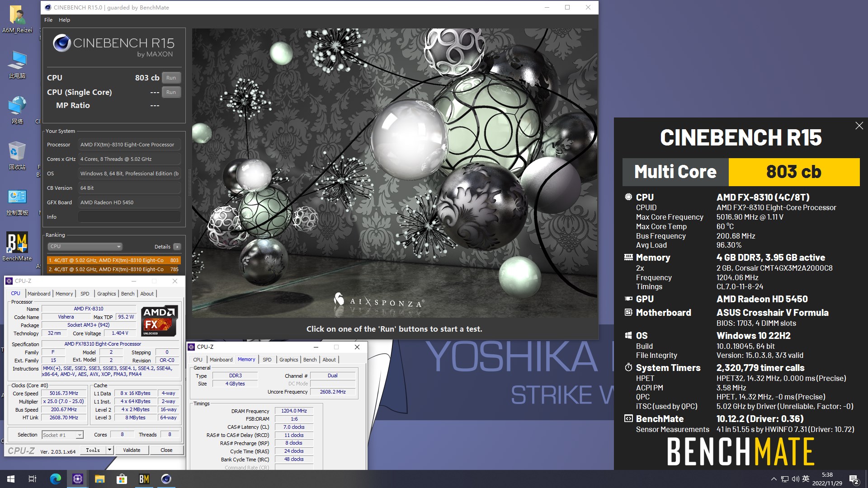Open SPD tab in left CPU-Z window
The height and width of the screenshot is (488, 868).
tap(85, 294)
